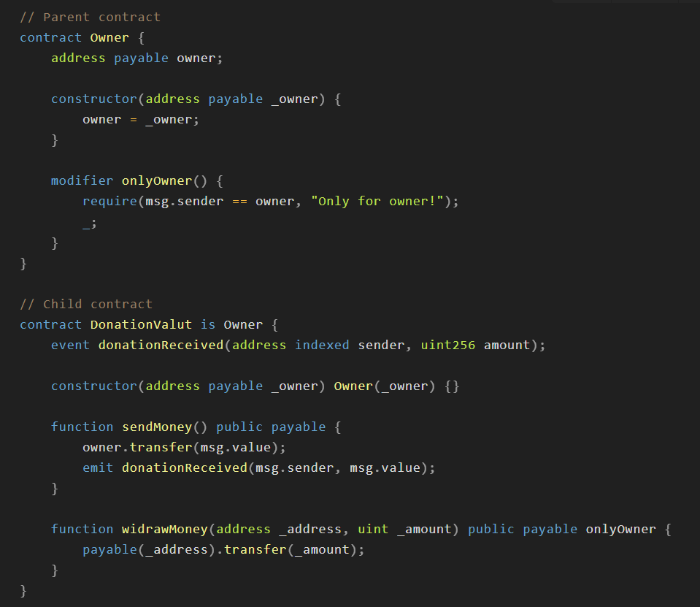This screenshot has height=607, width=700.
Task: Click the '_;' placeholder statement
Action: coord(89,223)
